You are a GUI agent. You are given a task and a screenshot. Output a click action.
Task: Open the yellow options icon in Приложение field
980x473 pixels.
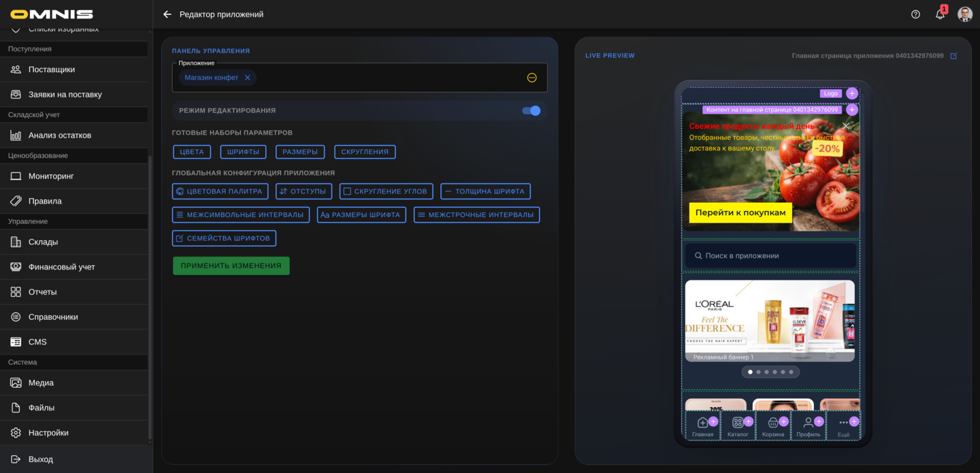[x=532, y=78]
